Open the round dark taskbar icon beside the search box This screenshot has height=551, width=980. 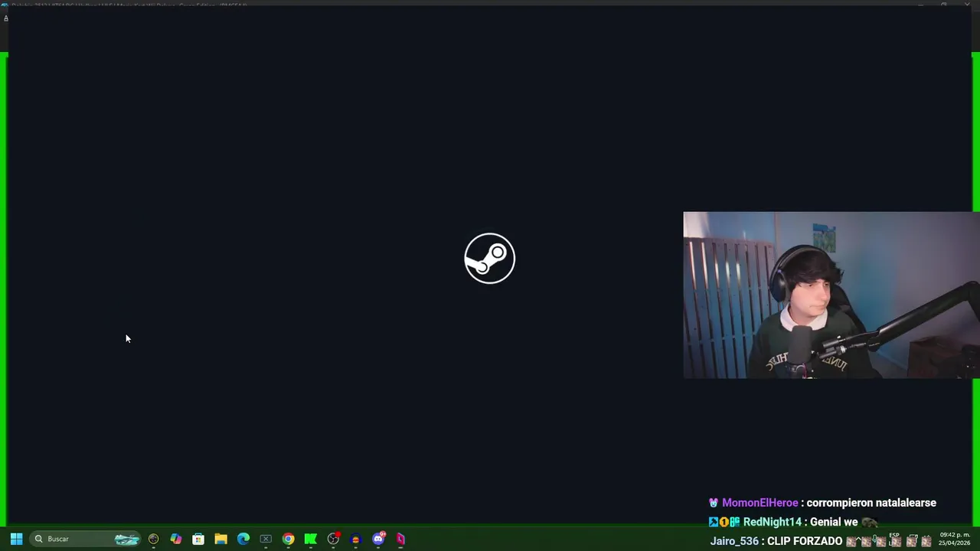(154, 539)
